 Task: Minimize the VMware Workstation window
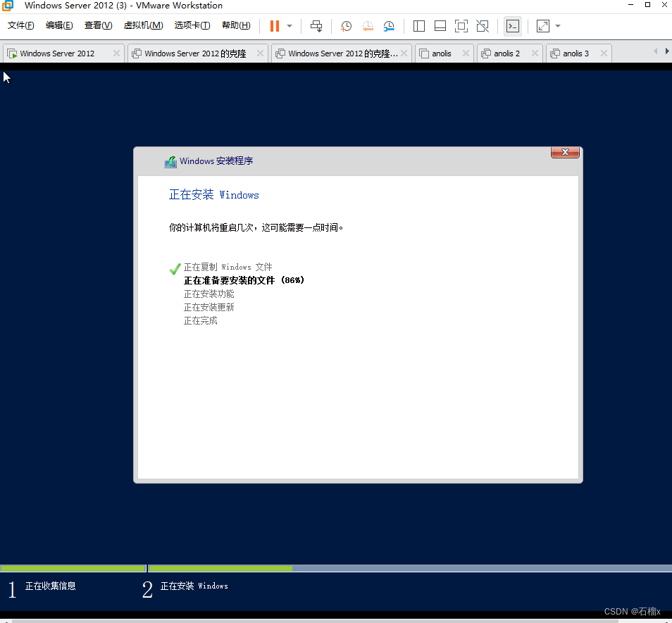(630, 5)
